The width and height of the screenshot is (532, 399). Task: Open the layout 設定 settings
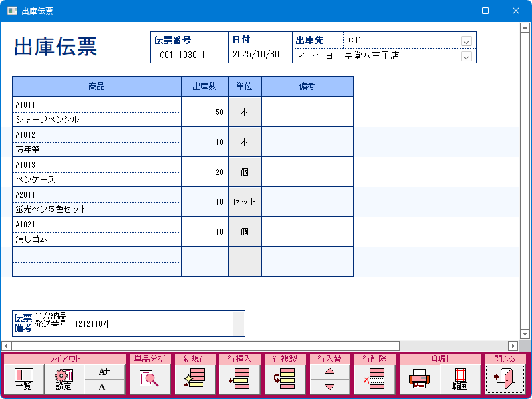(x=64, y=380)
